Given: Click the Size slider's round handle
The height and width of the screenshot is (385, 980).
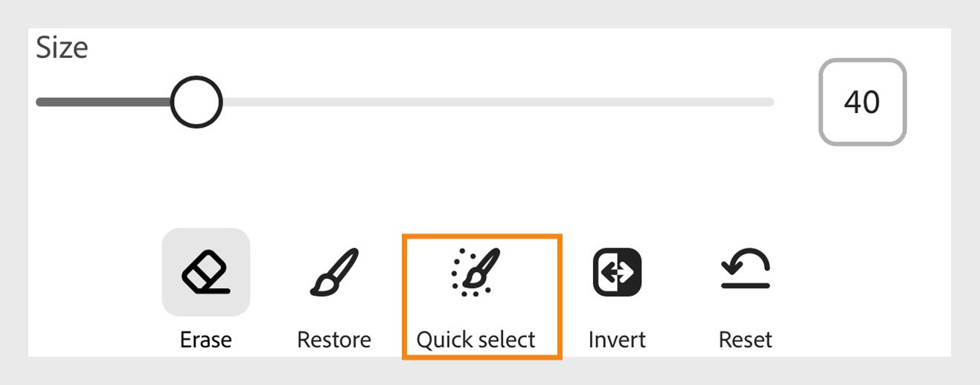Looking at the screenshot, I should (x=196, y=102).
